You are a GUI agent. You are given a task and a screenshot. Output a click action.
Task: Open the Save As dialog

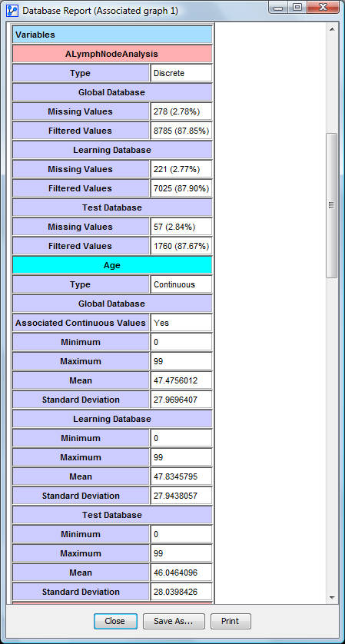(x=174, y=621)
